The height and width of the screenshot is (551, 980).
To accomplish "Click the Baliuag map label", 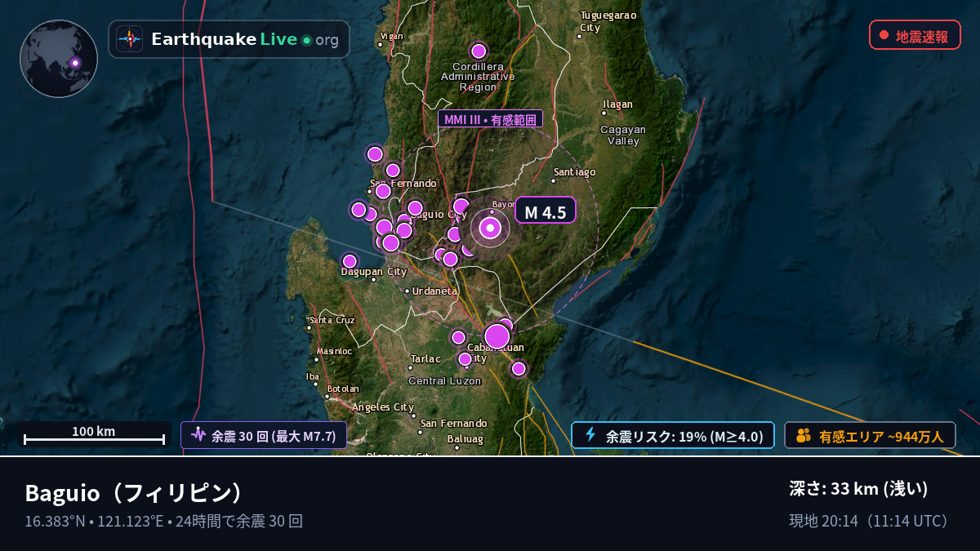I will 465,438.
